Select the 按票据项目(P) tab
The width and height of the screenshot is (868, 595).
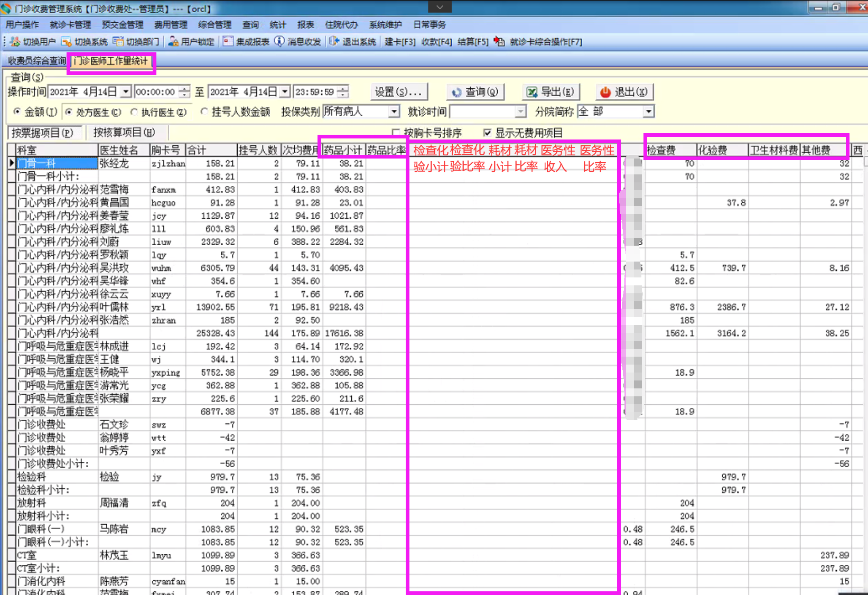[x=43, y=133]
